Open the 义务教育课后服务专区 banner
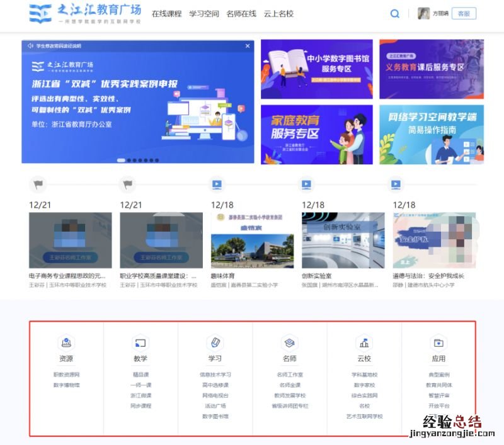 432,69
